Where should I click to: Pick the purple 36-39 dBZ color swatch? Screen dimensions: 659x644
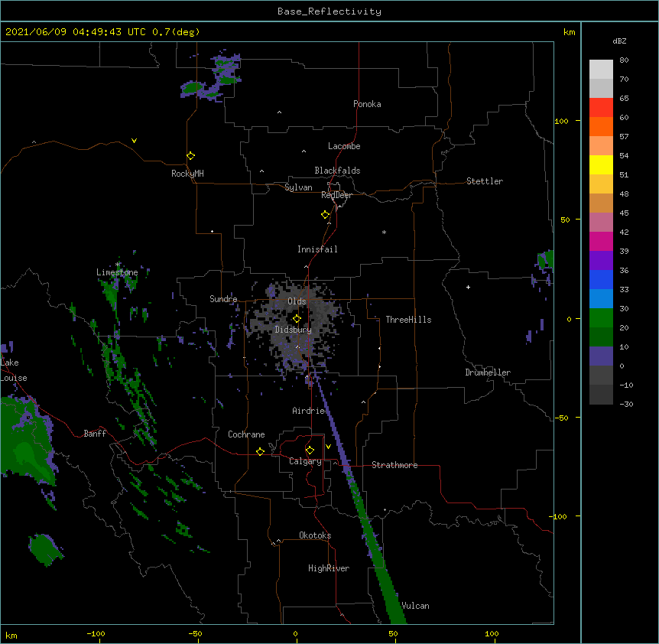(601, 261)
